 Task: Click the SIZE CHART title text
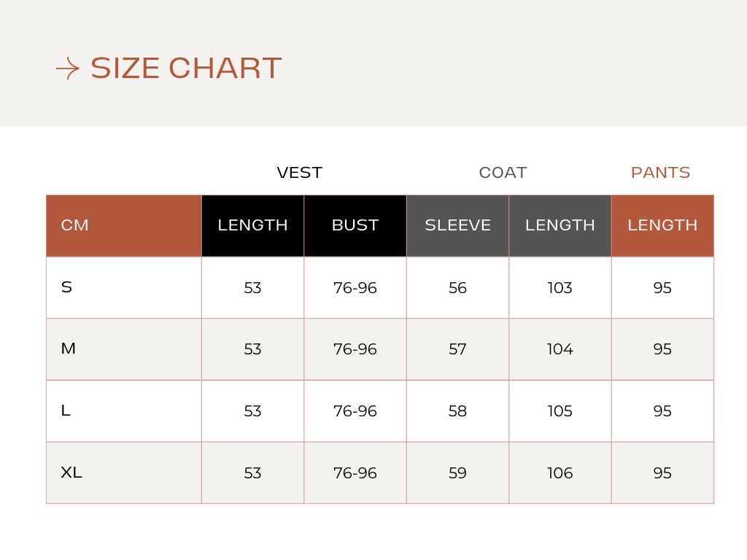tap(185, 69)
